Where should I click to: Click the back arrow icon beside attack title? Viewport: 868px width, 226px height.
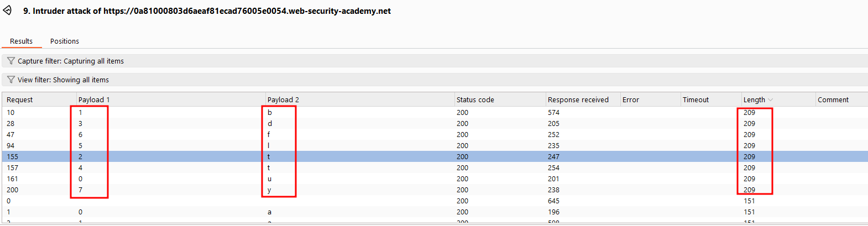pyautogui.click(x=7, y=10)
